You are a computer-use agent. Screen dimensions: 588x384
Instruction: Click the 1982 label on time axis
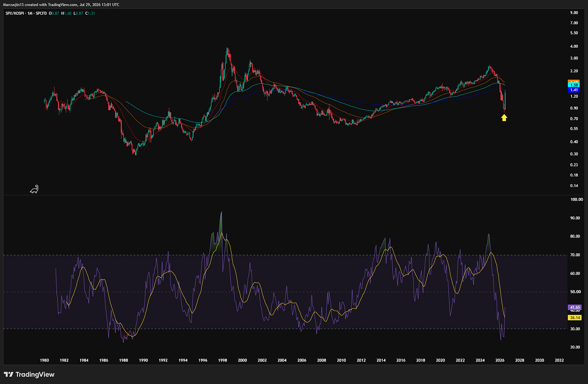(64, 361)
